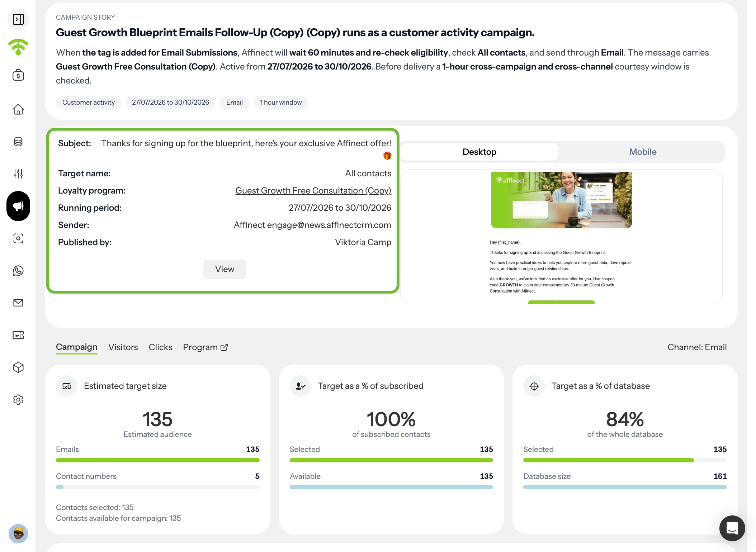Click the sender 'Affinect engage@news.affinectcrm.com'
This screenshot has width=756, height=552.
[x=312, y=225]
